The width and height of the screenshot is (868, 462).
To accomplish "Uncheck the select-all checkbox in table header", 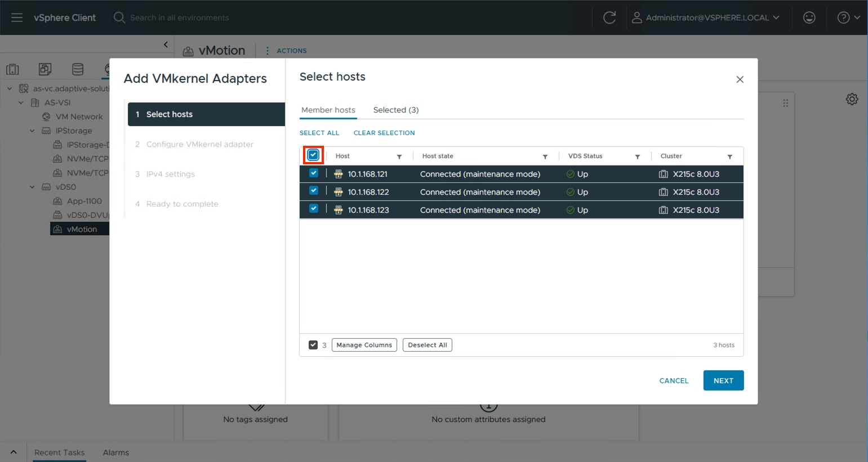I will (313, 154).
